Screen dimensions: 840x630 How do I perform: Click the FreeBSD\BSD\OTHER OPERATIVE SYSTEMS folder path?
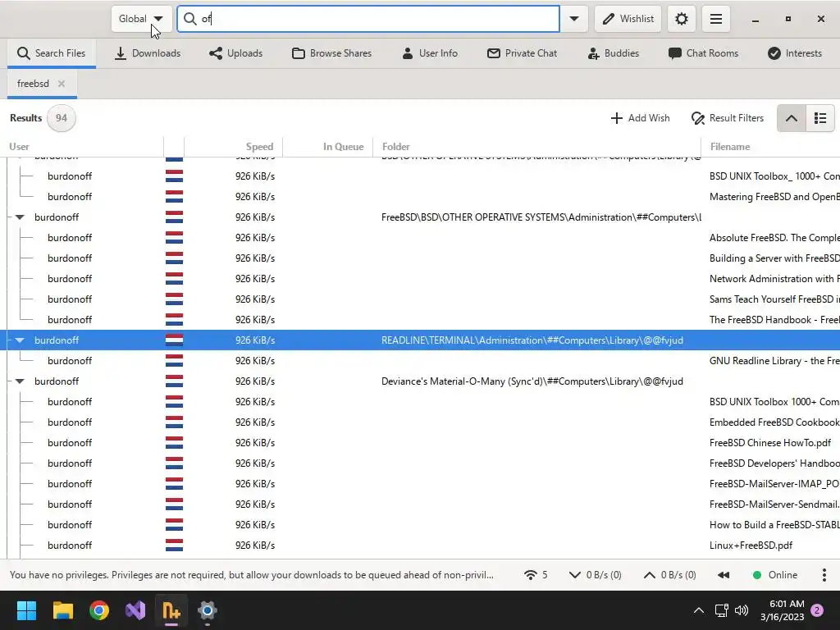coord(541,217)
